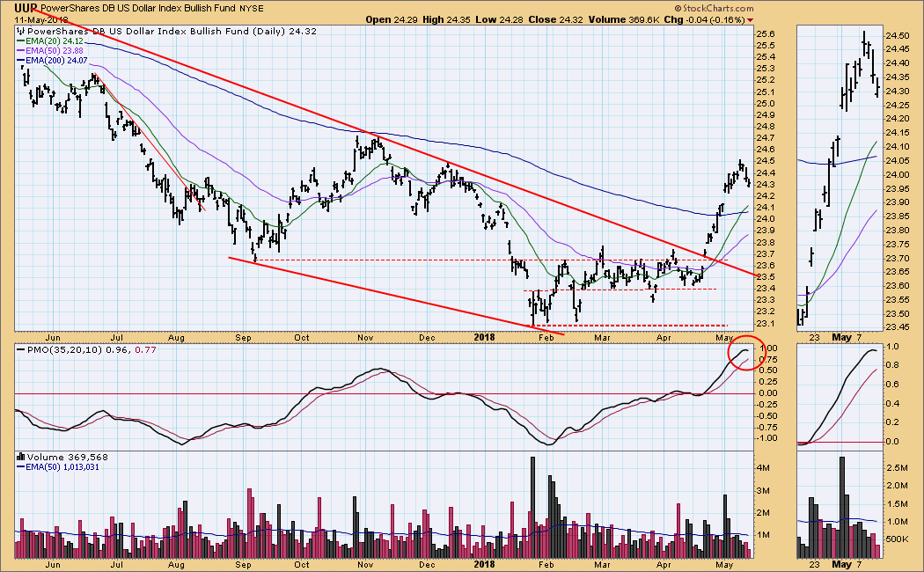Click the EMA(50) 1,013,031 volume legend
Screen dimensions: 924x572
[63, 466]
